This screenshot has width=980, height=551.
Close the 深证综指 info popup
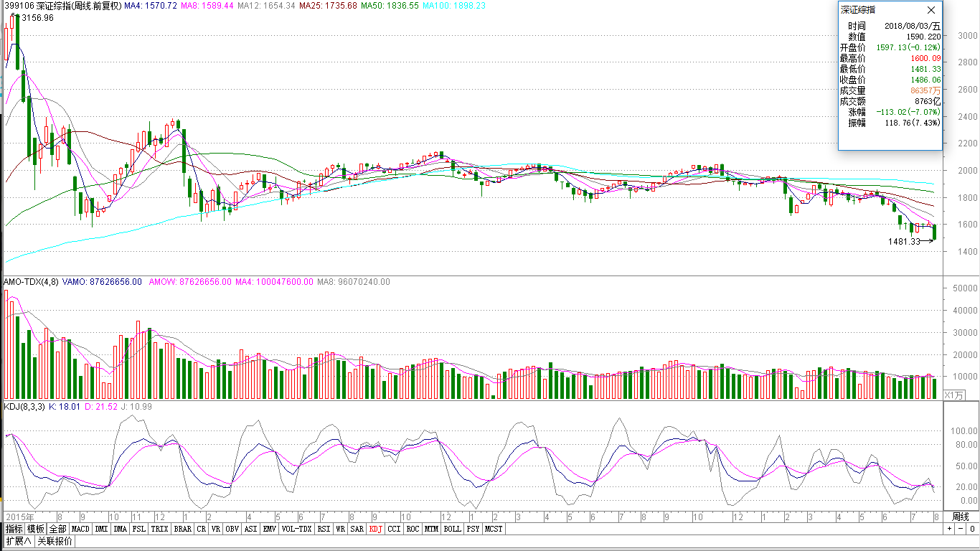(x=931, y=10)
